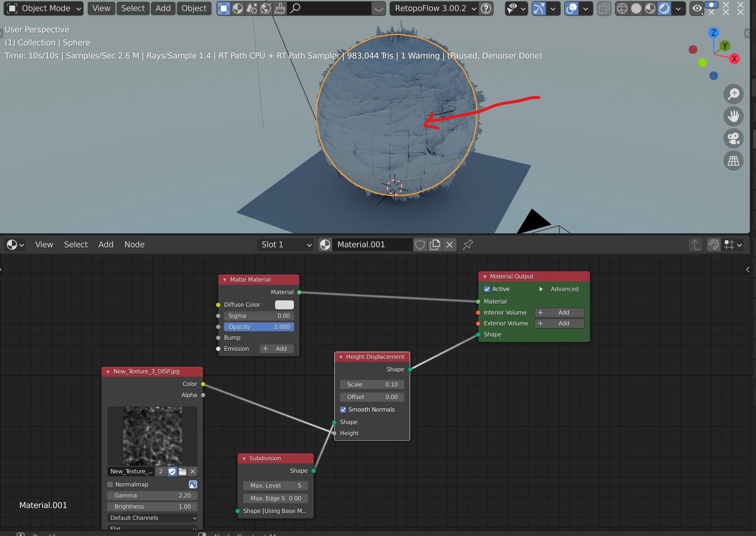Click Add button next to Emission
The width and height of the screenshot is (756, 536).
point(276,349)
